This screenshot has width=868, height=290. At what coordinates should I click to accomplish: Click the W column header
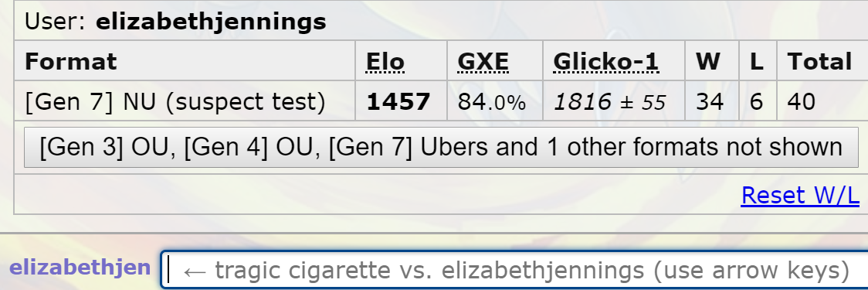pos(708,62)
